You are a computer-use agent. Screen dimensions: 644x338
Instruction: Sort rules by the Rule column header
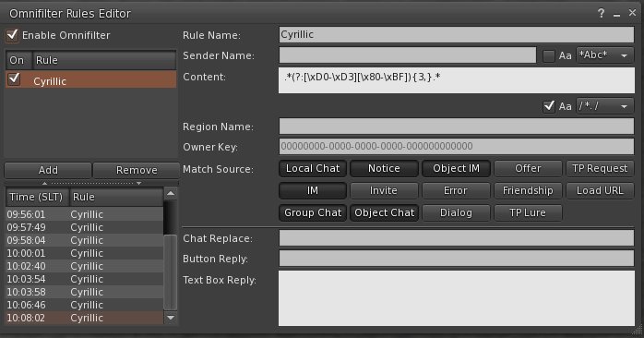104,60
